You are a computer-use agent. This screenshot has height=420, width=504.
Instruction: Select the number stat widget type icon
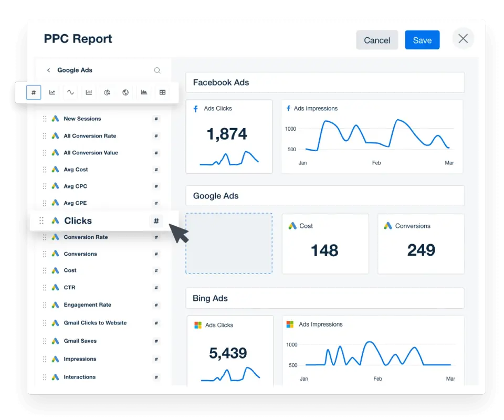(34, 92)
